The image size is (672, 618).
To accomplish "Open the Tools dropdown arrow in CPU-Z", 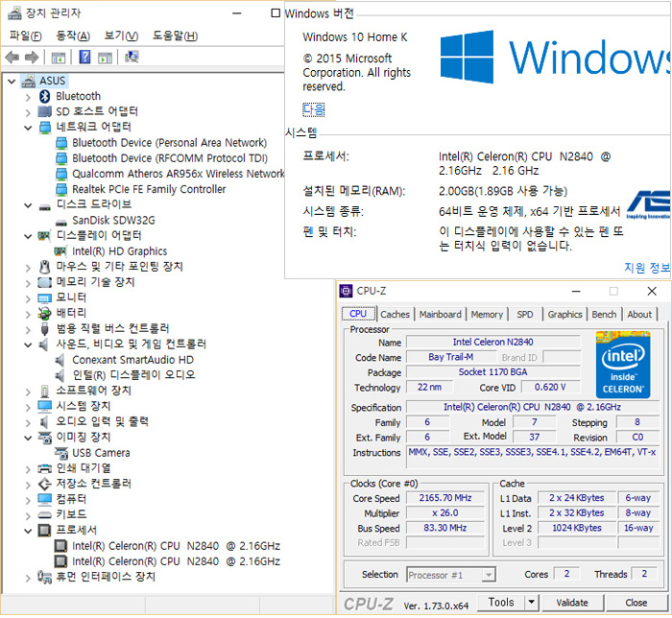I will click(531, 602).
